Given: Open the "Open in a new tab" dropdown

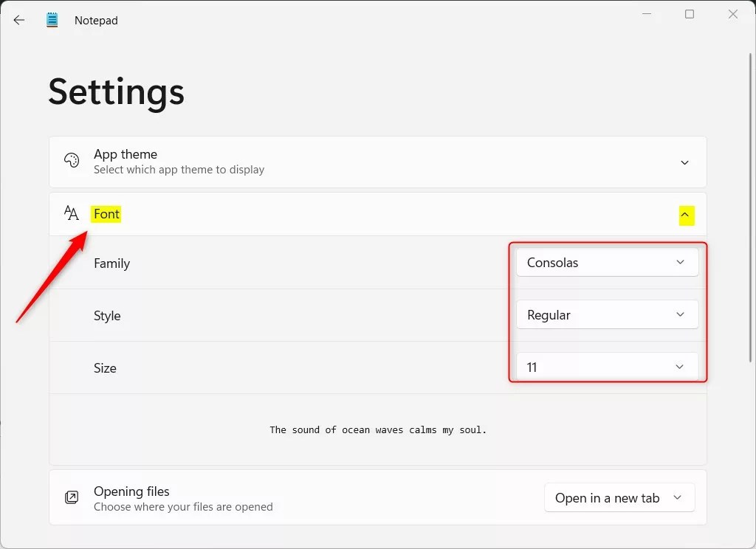Looking at the screenshot, I should 619,497.
